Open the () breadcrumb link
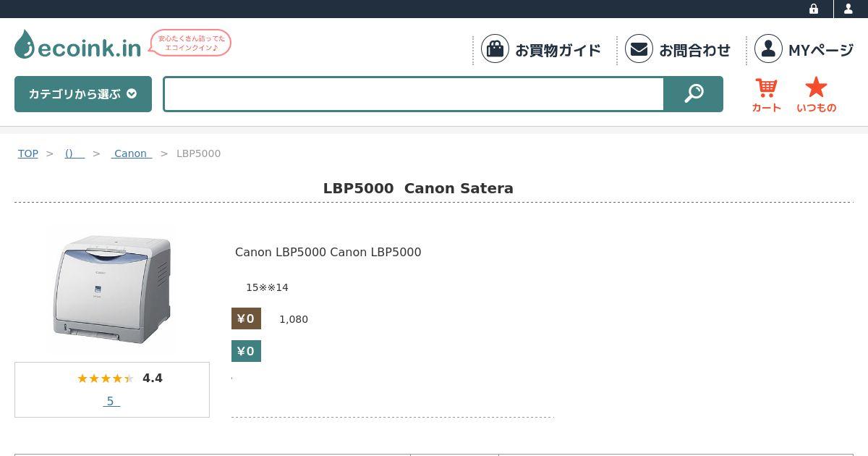The height and width of the screenshot is (456, 868). tap(75, 153)
